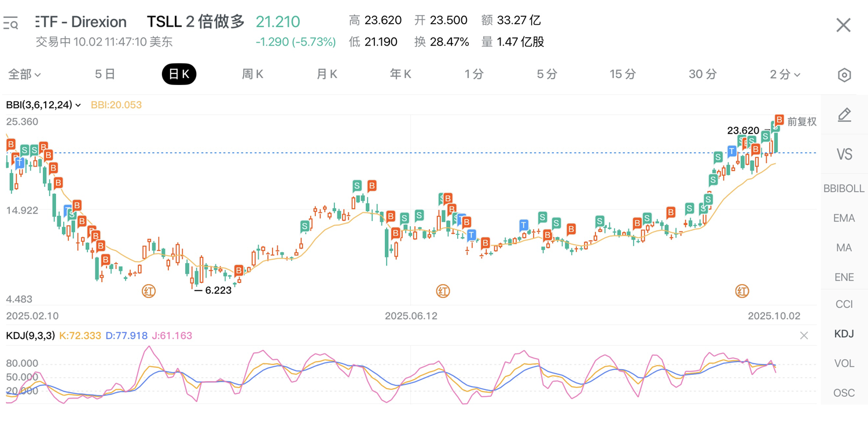The width and height of the screenshot is (868, 424).
Task: Select the CCI indicator
Action: [x=844, y=304]
